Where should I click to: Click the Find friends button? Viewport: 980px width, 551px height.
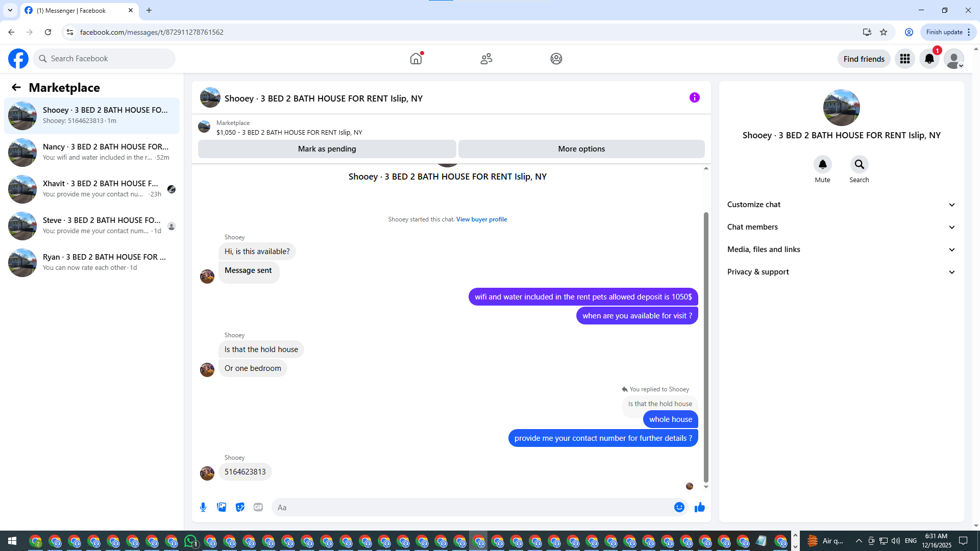click(x=864, y=59)
